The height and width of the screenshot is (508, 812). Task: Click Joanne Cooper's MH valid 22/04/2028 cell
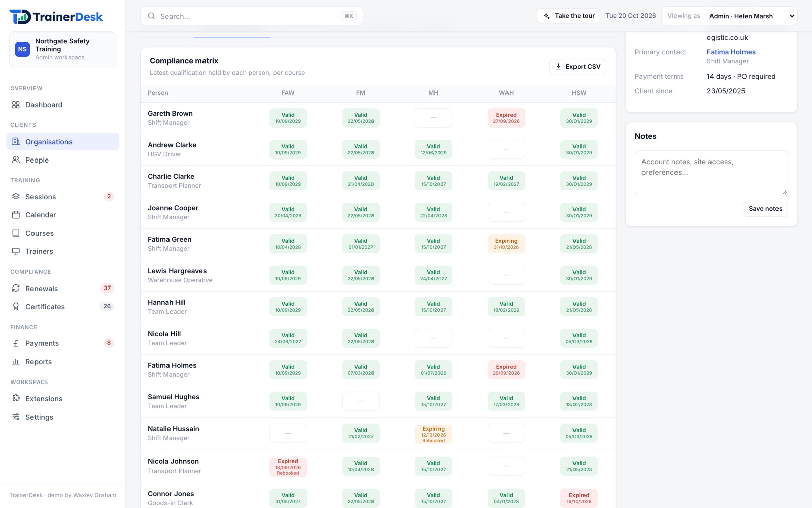(433, 212)
